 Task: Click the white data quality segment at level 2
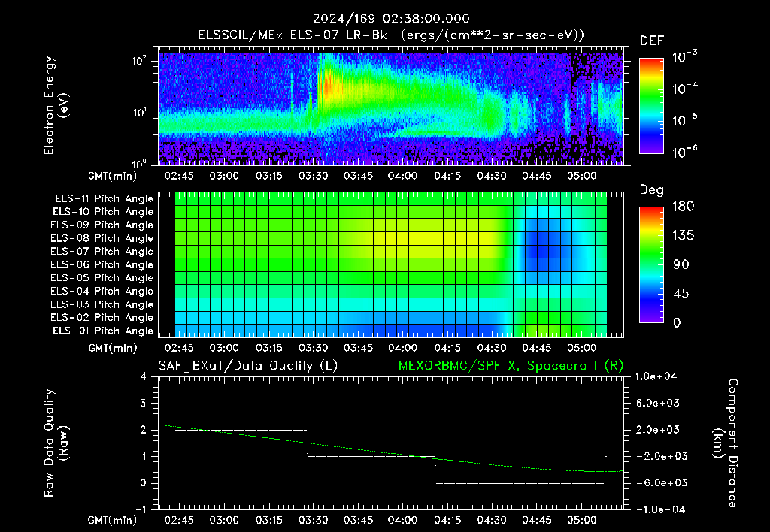(241, 430)
